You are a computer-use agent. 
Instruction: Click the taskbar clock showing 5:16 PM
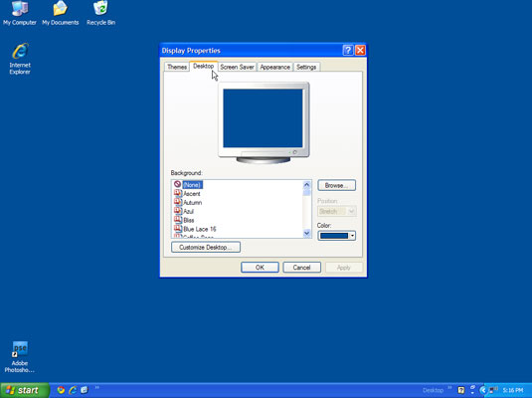pos(513,390)
